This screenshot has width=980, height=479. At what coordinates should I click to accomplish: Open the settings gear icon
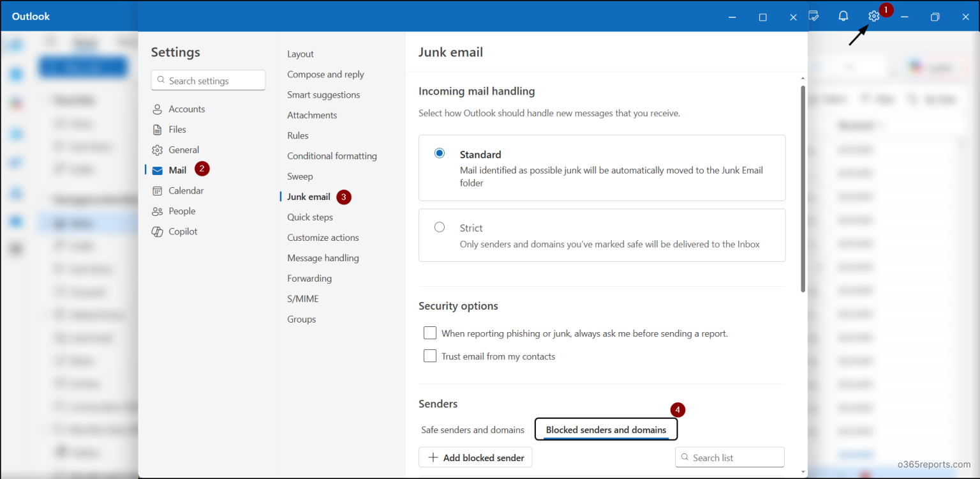(873, 17)
